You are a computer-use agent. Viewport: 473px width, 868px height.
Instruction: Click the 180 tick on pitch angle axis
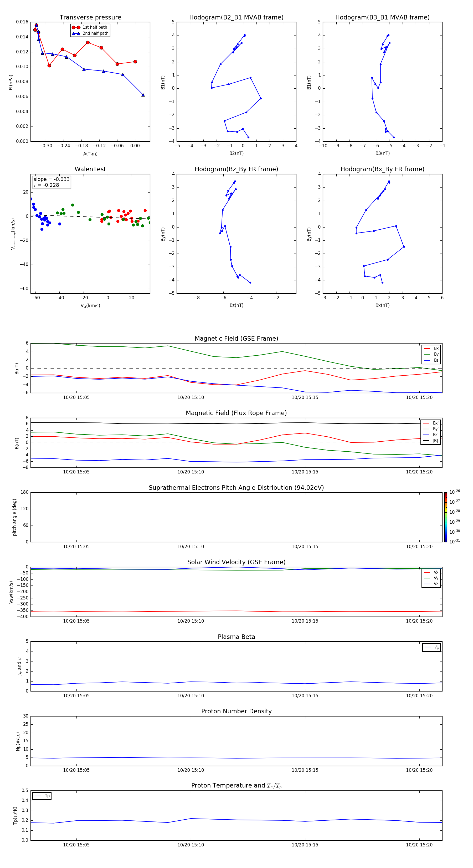click(25, 492)
